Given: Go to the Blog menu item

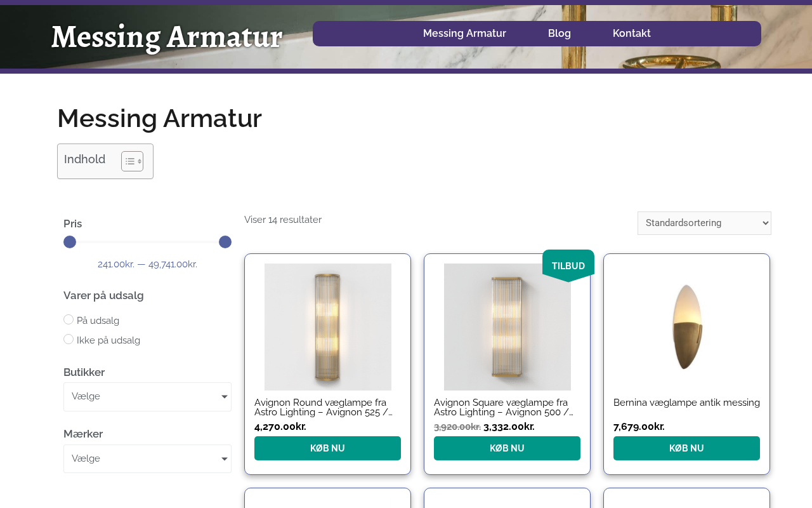Looking at the screenshot, I should click(560, 34).
